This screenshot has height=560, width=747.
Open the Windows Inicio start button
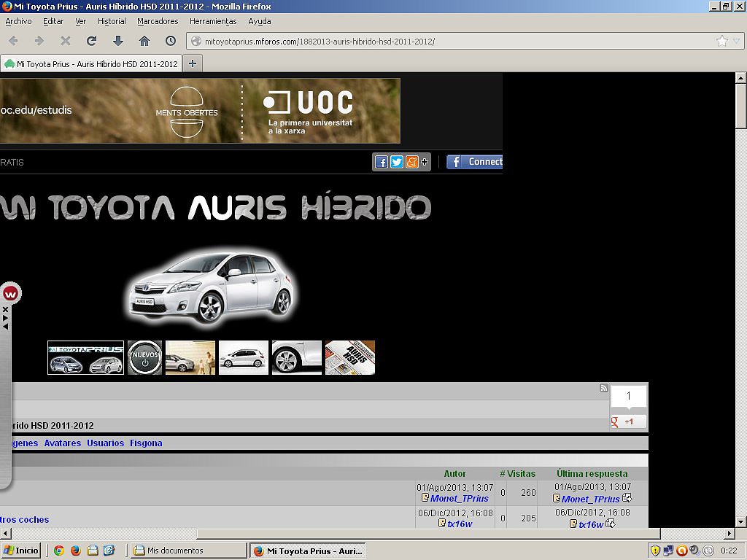tap(21, 551)
